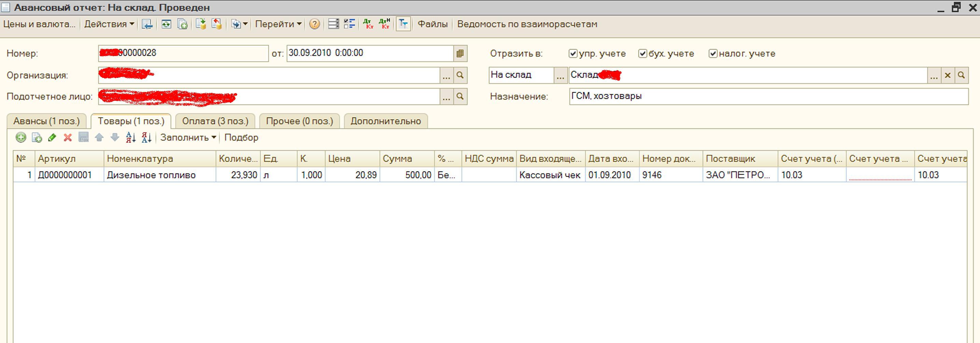Open the Заполнить dropdown
The width and height of the screenshot is (980, 343).
pyautogui.click(x=188, y=137)
